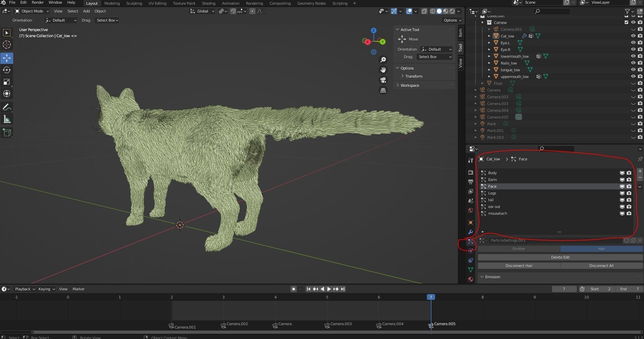This screenshot has width=644, height=339.
Task: Switch to the Shading workspace tab
Action: click(x=208, y=3)
